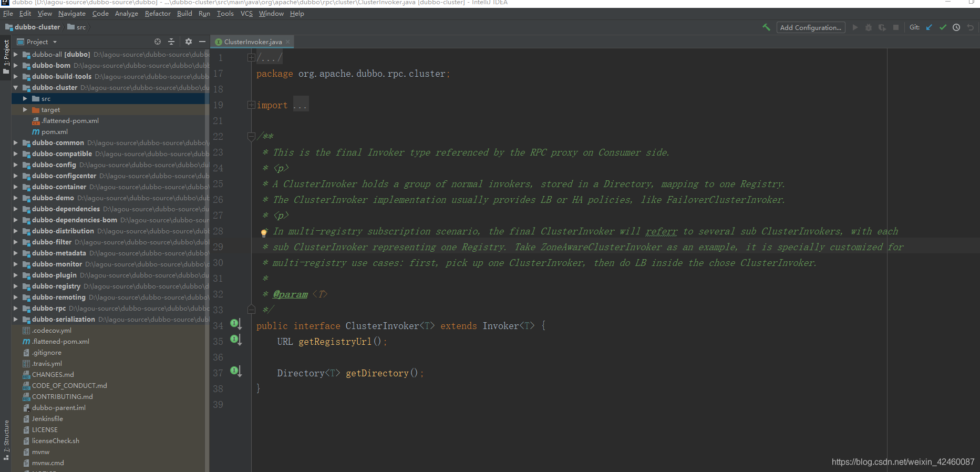
Task: Select the CHANGES.md file
Action: pyautogui.click(x=53, y=375)
